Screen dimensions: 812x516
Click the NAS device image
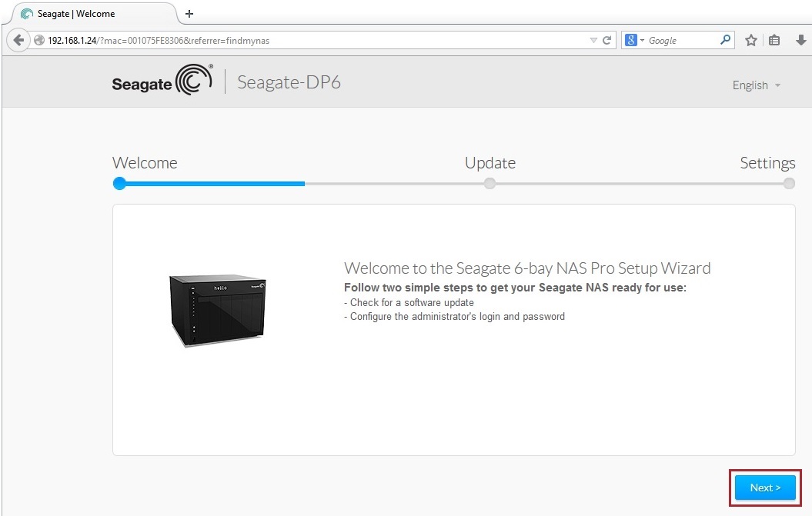pos(218,311)
